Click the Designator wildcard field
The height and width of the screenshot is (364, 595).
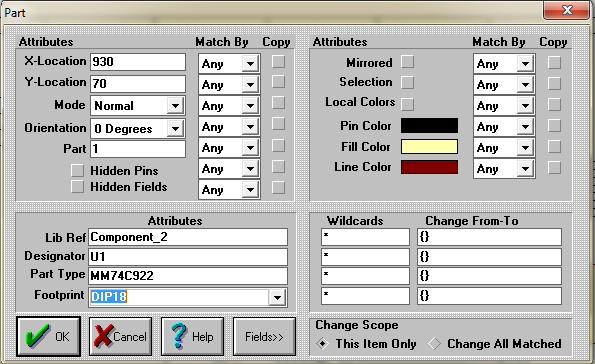(x=365, y=257)
